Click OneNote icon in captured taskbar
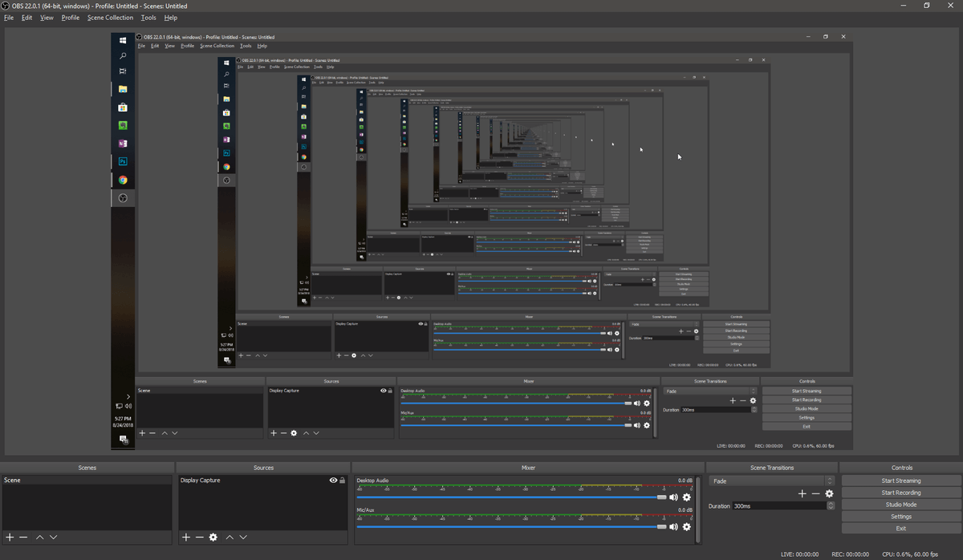This screenshot has height=560, width=963. coord(123,143)
